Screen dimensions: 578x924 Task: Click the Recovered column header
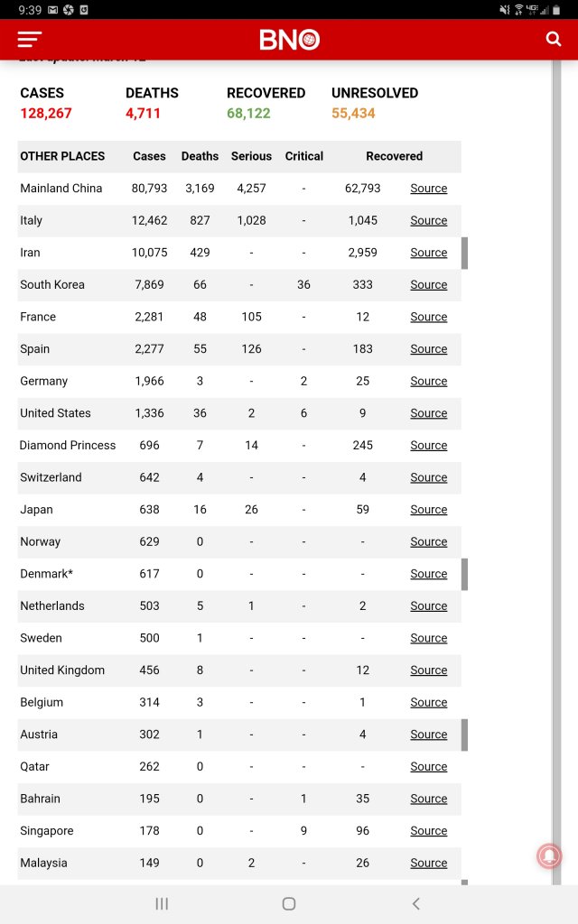(x=394, y=156)
